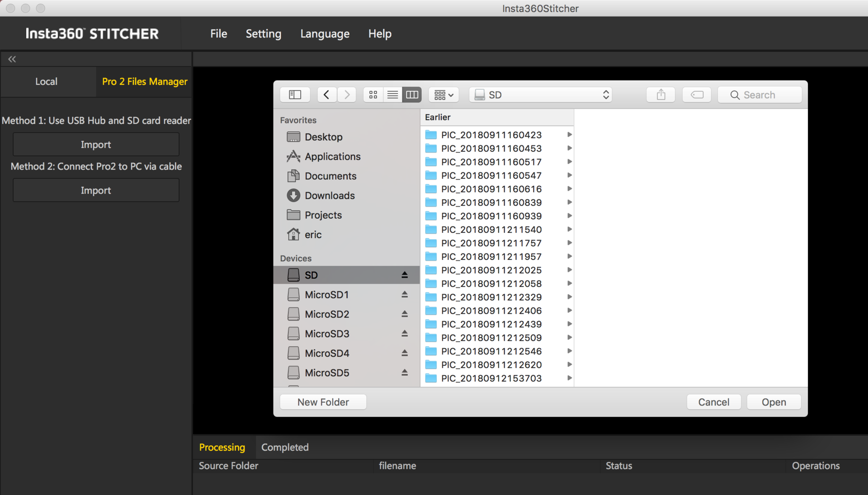Image resolution: width=868 pixels, height=495 pixels.
Task: Open the item grouping dropdown
Action: click(x=443, y=95)
